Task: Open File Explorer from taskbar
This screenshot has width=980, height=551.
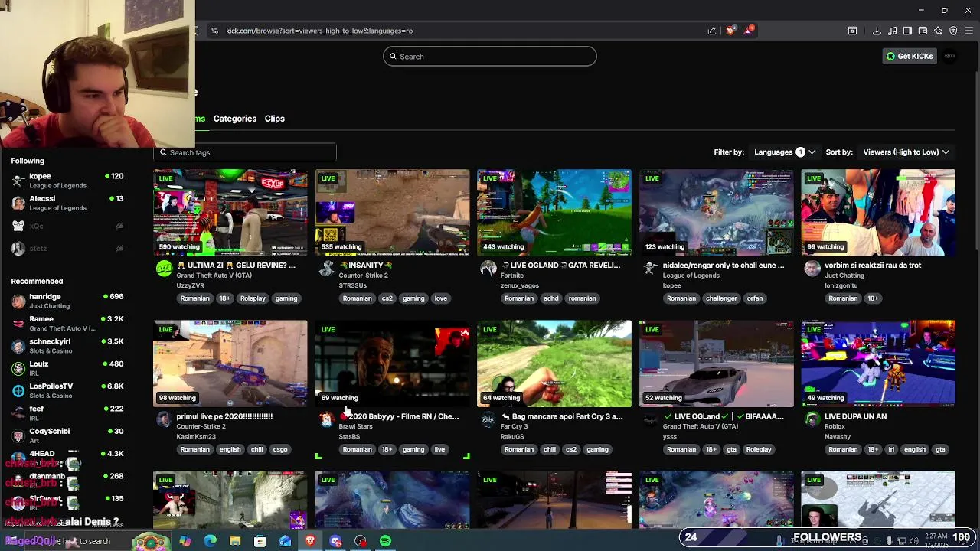Action: (235, 541)
